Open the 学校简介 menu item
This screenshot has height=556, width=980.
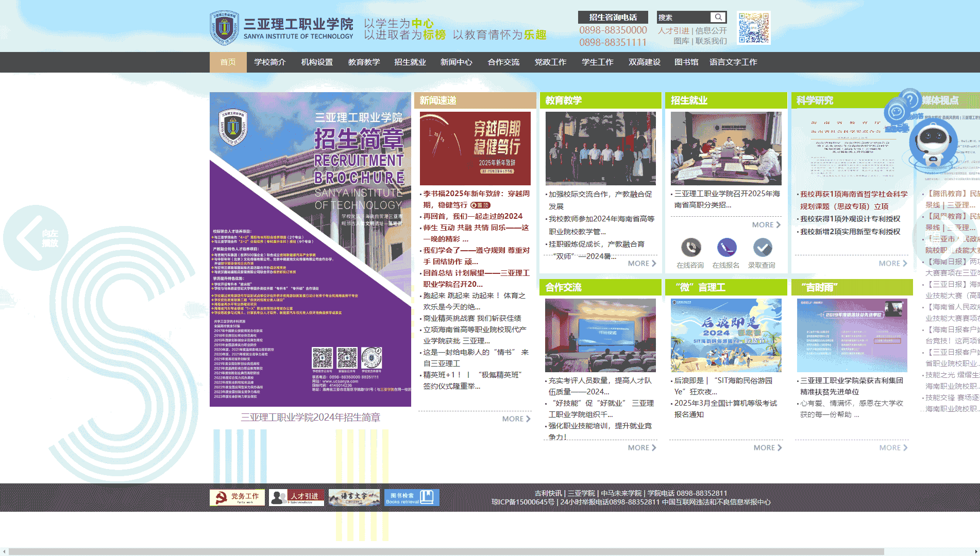click(x=270, y=62)
